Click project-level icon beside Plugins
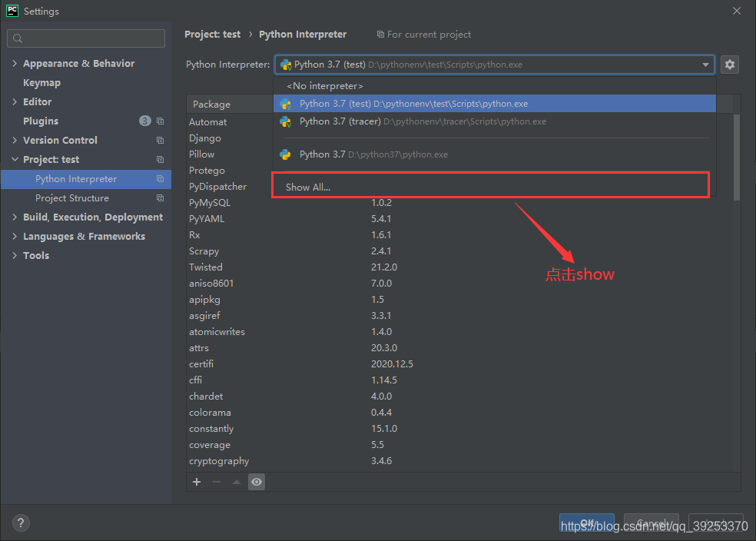This screenshot has height=541, width=756. pyautogui.click(x=160, y=121)
